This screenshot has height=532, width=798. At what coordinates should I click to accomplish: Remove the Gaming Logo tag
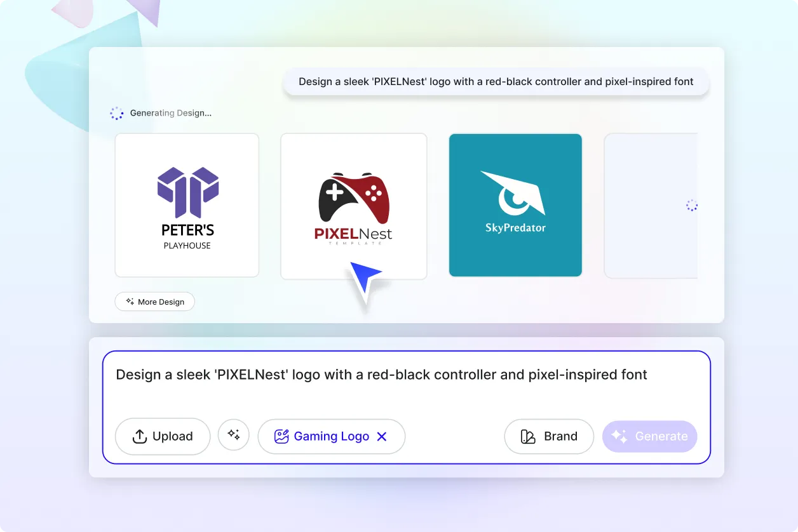point(382,437)
